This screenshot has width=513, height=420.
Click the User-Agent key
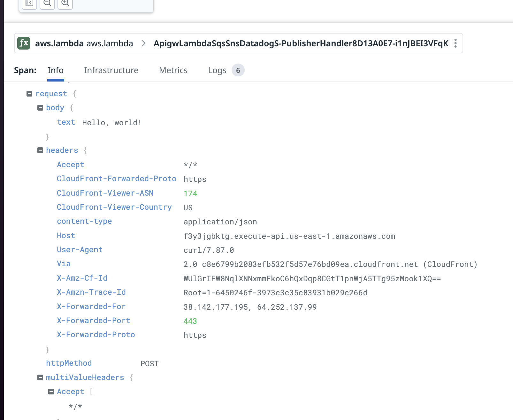[80, 250]
